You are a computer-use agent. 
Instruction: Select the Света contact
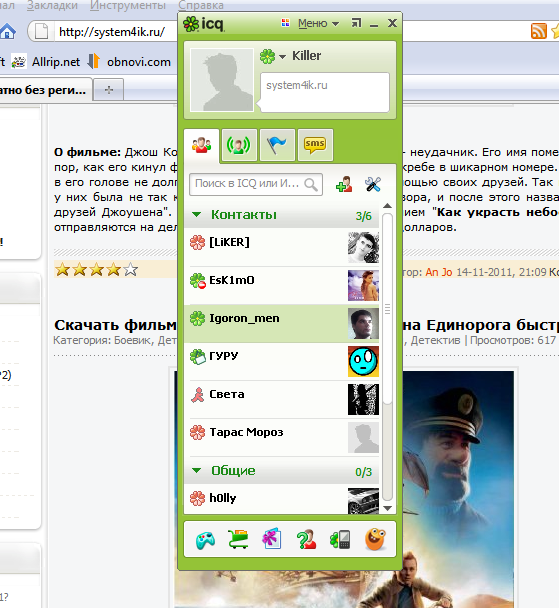[x=282, y=399]
